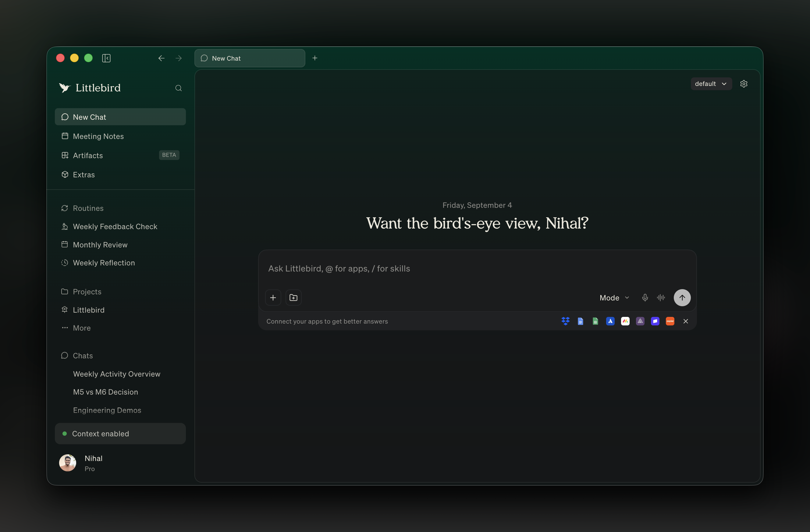The width and height of the screenshot is (810, 532).
Task: Collapse the sidebar with the panel icon
Action: tap(106, 58)
